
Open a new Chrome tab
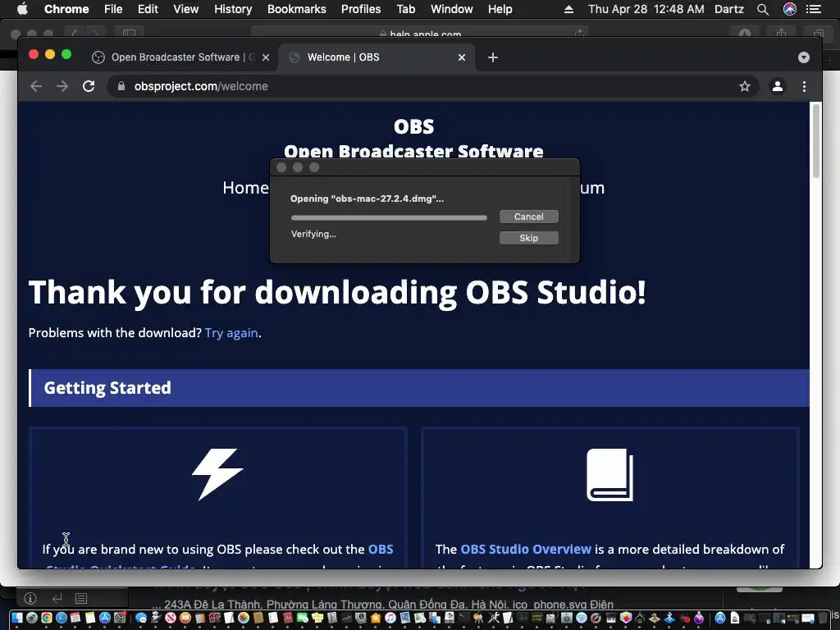pos(493,57)
